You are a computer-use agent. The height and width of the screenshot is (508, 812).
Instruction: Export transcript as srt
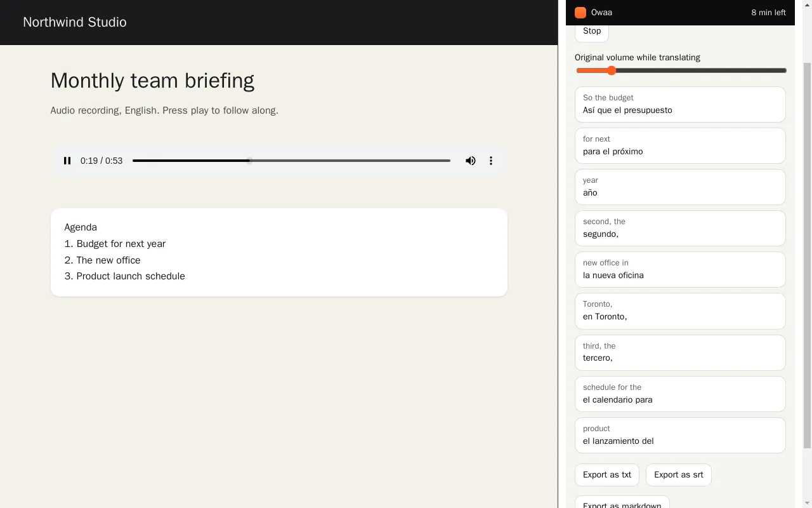(679, 475)
